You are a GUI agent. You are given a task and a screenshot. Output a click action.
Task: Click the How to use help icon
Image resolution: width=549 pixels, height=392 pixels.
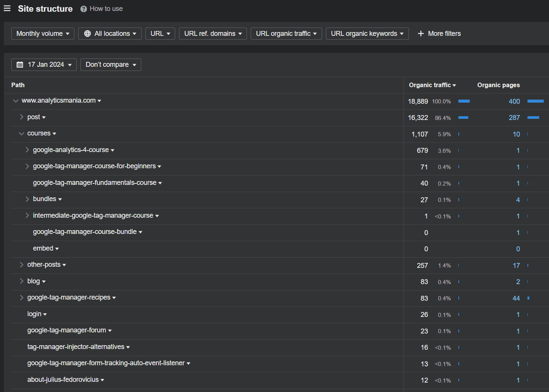coord(83,9)
